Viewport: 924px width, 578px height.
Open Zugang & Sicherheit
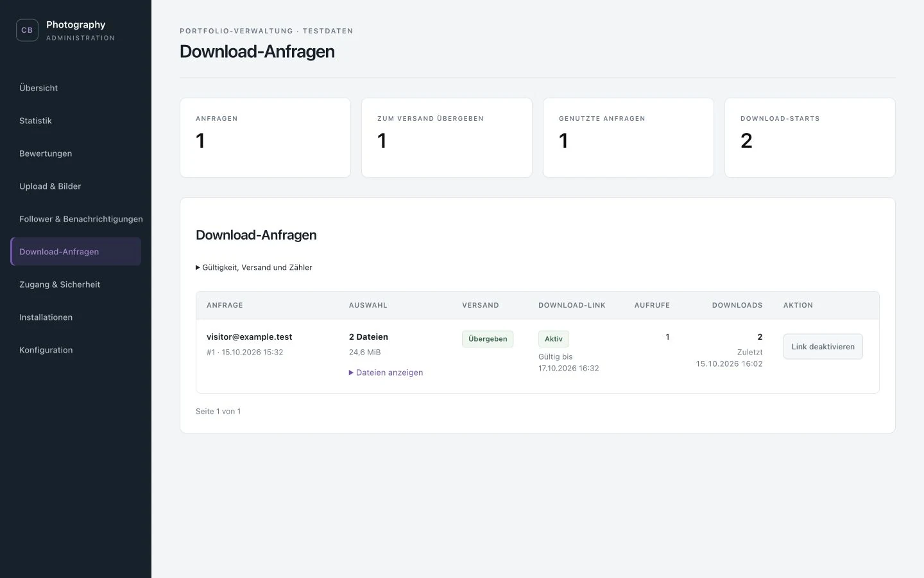(x=76, y=285)
